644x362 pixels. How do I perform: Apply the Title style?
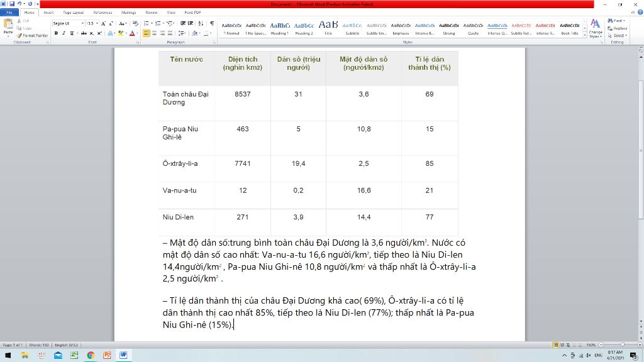(x=328, y=28)
